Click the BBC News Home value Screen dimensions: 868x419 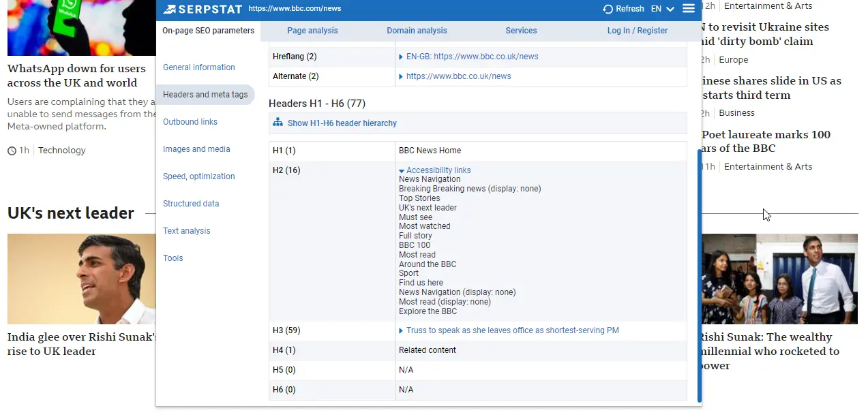point(430,151)
